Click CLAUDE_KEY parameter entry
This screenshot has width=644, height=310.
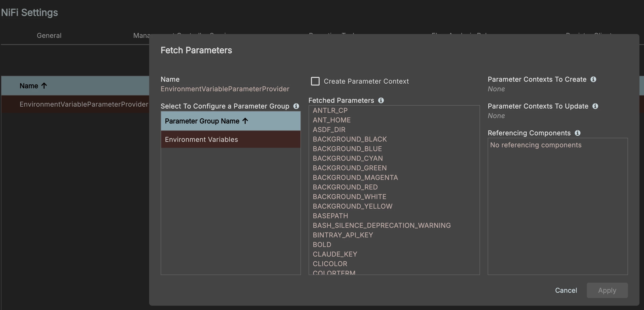(x=335, y=254)
